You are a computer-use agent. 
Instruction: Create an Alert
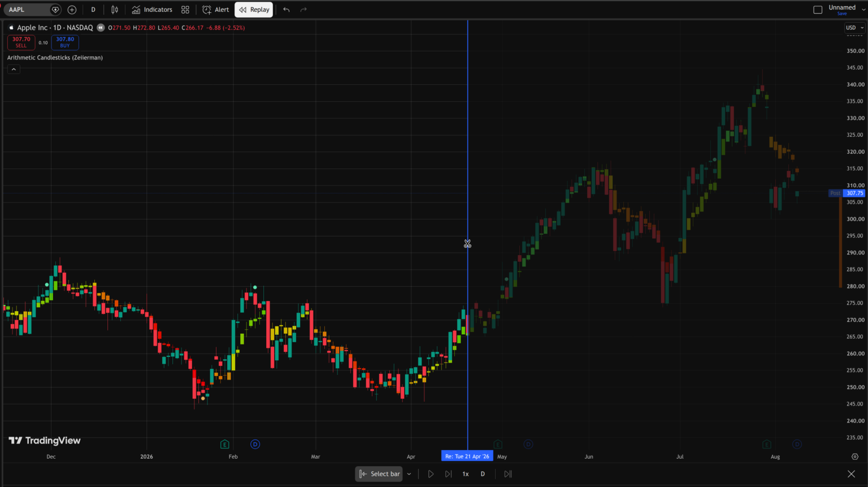(x=216, y=10)
